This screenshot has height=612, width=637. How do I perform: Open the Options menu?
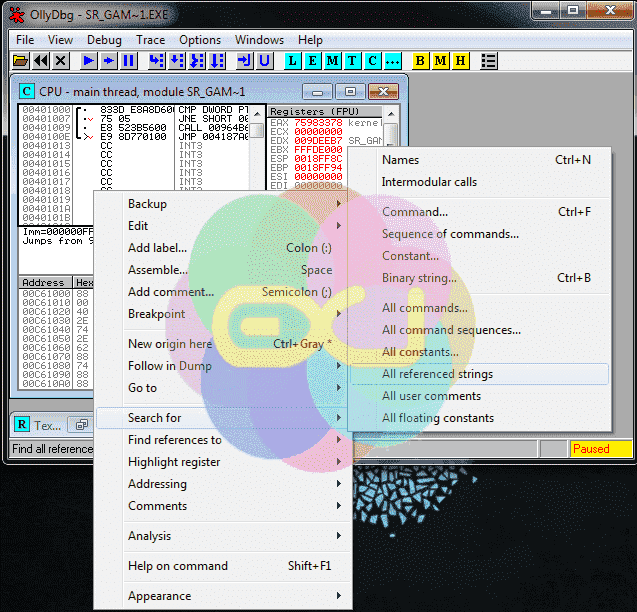[200, 40]
